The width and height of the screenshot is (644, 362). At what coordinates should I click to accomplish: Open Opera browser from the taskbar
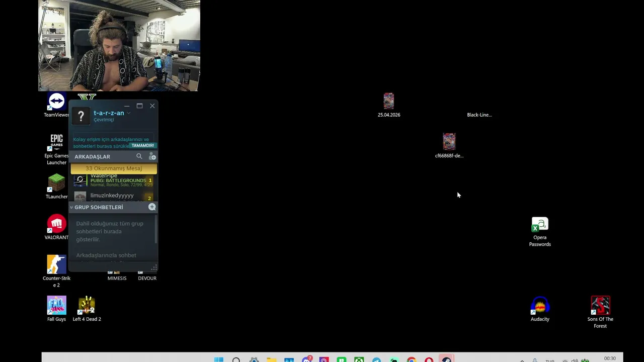click(x=429, y=360)
